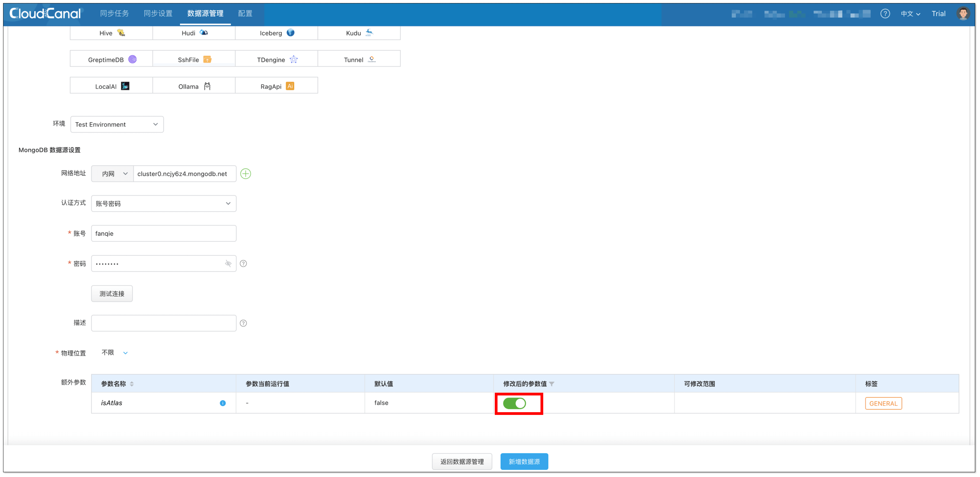Viewport: 980px width, 477px height.
Task: Click into the 描述 input field
Action: pyautogui.click(x=164, y=323)
